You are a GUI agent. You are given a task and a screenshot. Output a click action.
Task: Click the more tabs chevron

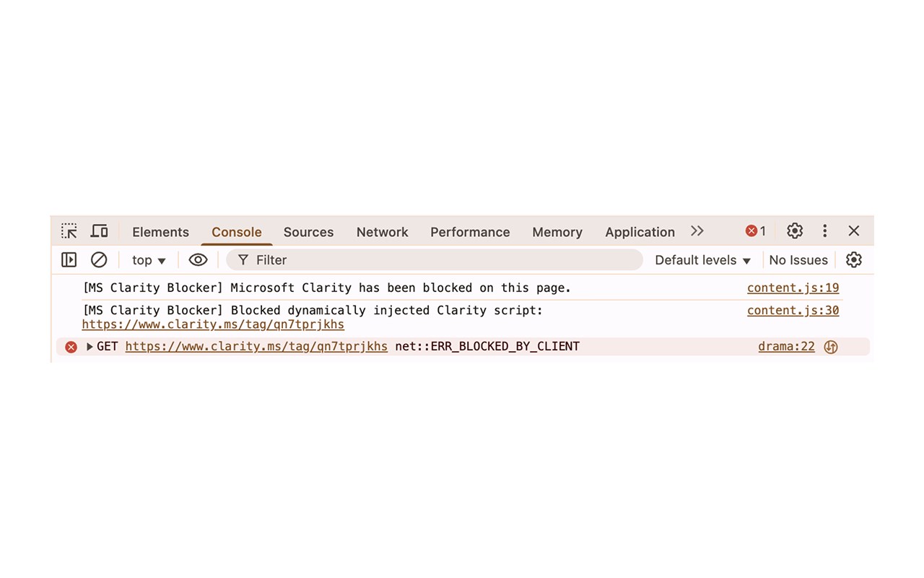697,230
